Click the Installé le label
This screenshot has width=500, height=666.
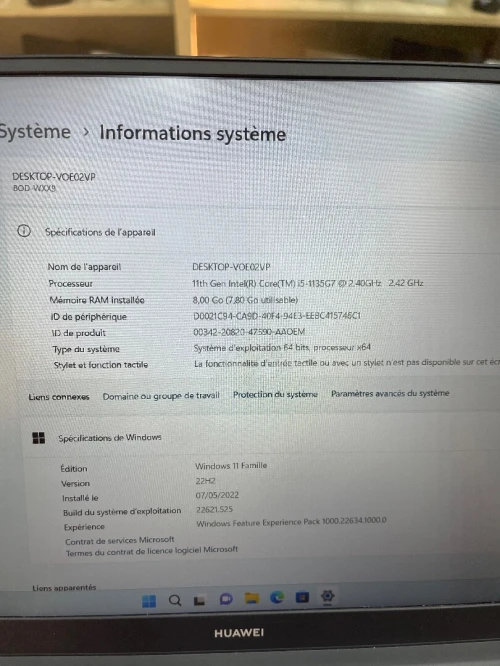pos(80,498)
